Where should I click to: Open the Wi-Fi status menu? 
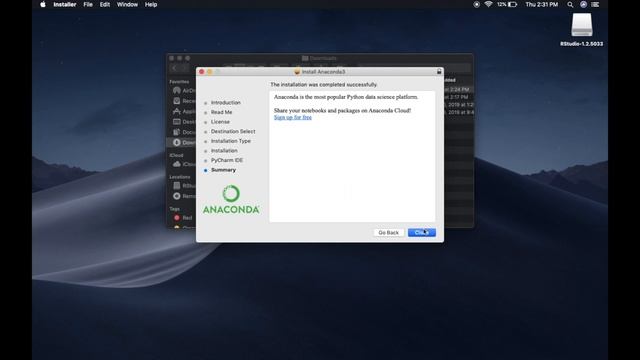coord(488,4)
